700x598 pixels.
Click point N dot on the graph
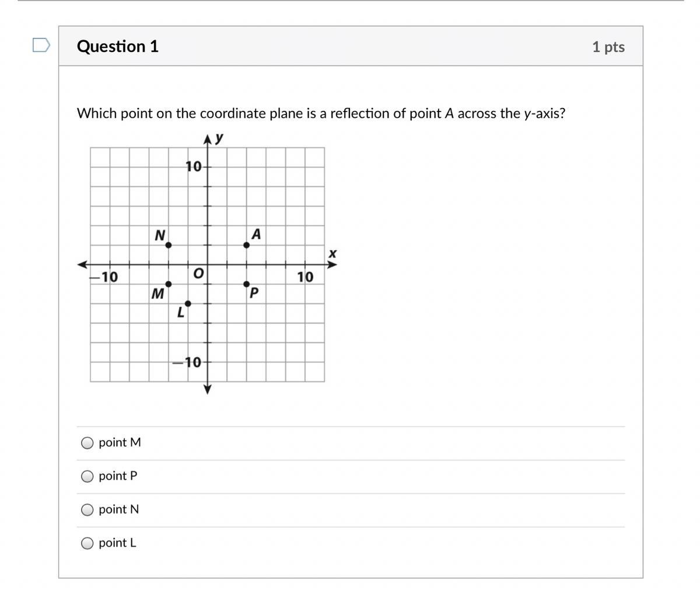click(169, 245)
